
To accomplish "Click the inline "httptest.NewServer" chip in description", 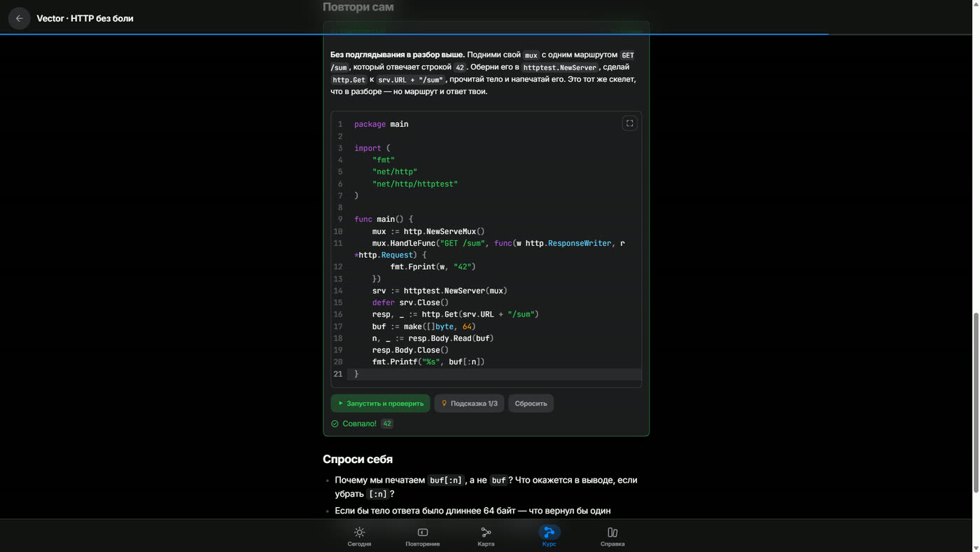I will point(560,67).
